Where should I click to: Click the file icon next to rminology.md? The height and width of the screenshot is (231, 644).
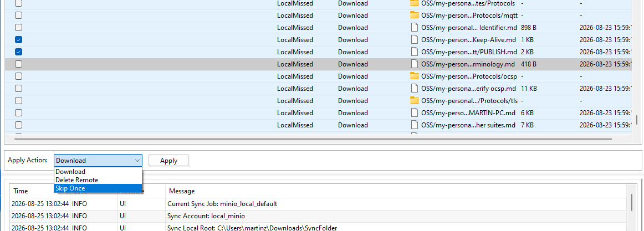414,64
